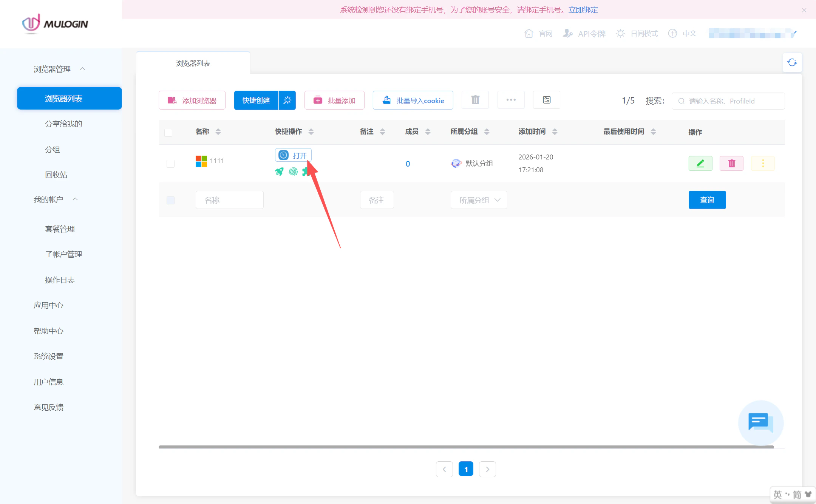Open column display settings icon

click(546, 100)
